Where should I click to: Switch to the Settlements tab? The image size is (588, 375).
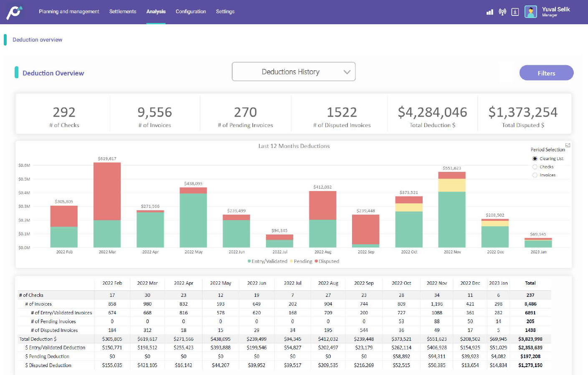[122, 12]
